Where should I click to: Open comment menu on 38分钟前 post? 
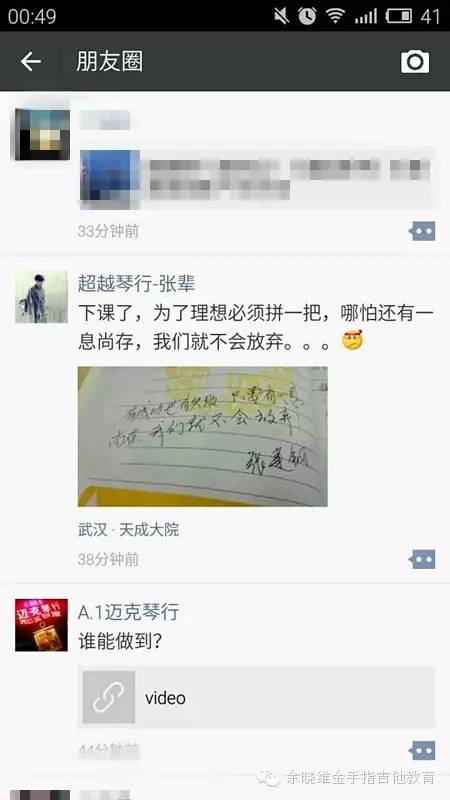click(x=422, y=559)
